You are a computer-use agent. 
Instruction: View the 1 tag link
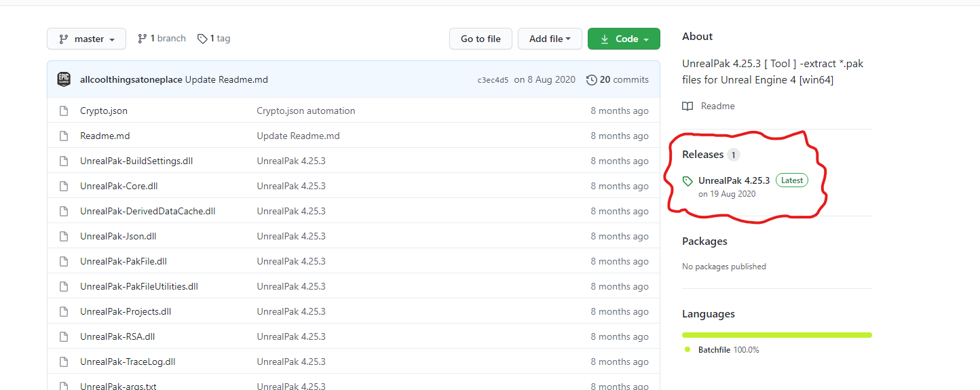tap(214, 39)
